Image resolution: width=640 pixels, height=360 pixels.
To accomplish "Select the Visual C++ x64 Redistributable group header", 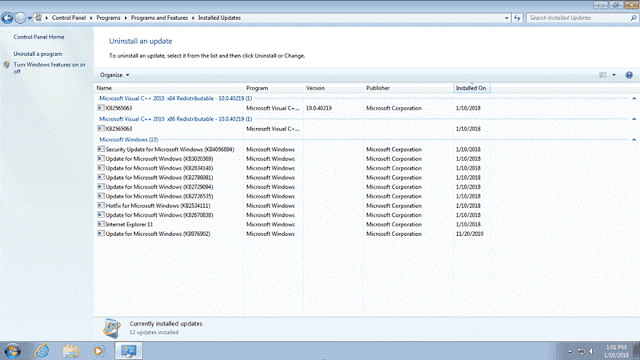I will [176, 98].
